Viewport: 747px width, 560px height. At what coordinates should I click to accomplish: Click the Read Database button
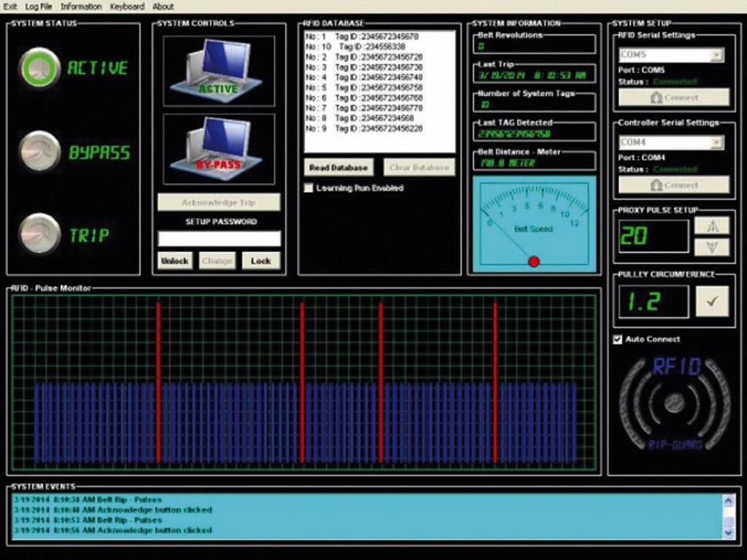click(x=338, y=167)
